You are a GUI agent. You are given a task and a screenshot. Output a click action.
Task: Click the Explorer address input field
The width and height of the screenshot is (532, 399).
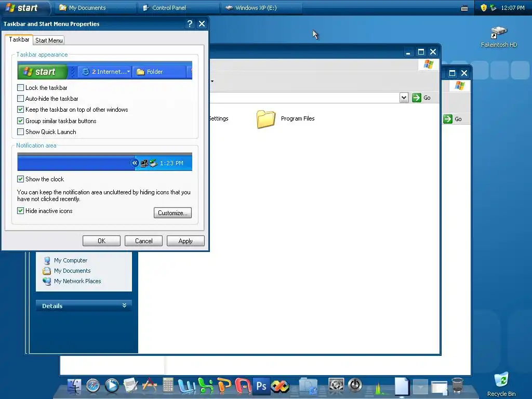(304, 98)
